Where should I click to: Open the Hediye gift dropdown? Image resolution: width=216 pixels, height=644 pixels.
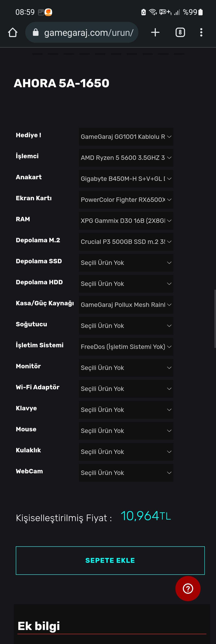point(126,137)
